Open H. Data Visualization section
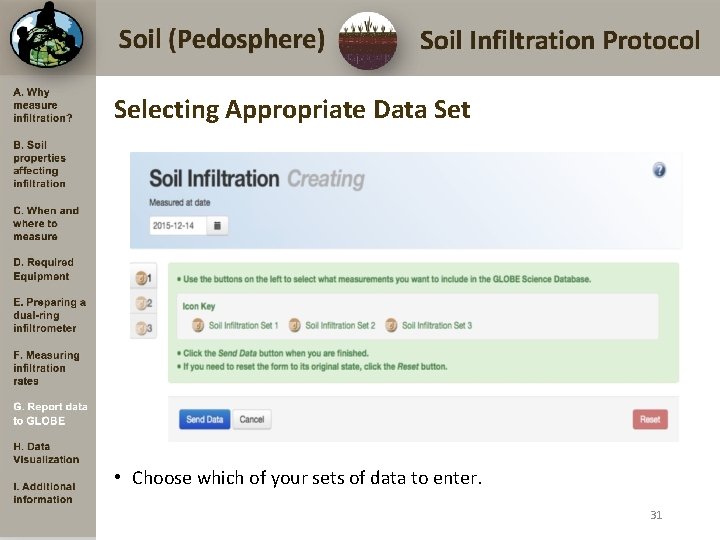720x540 pixels. point(46,453)
